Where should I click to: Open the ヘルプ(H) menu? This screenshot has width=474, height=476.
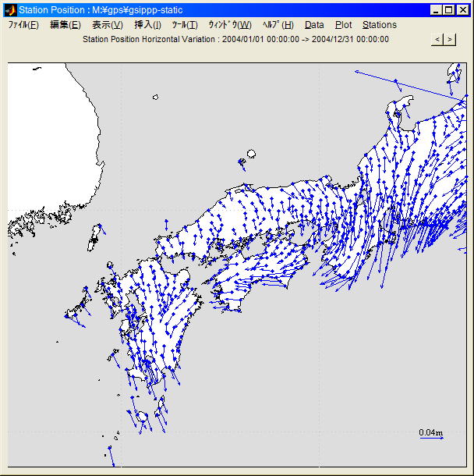[x=278, y=25]
